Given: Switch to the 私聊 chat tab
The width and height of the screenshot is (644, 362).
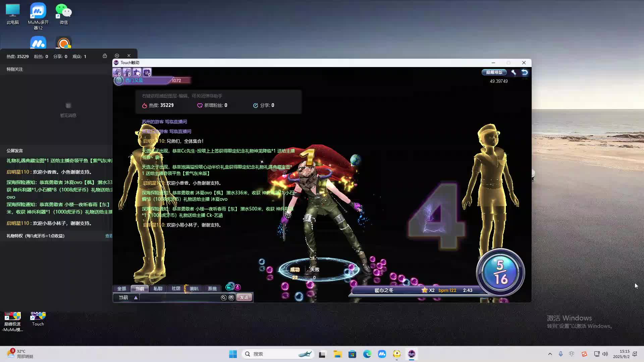Looking at the screenshot, I should tap(158, 289).
